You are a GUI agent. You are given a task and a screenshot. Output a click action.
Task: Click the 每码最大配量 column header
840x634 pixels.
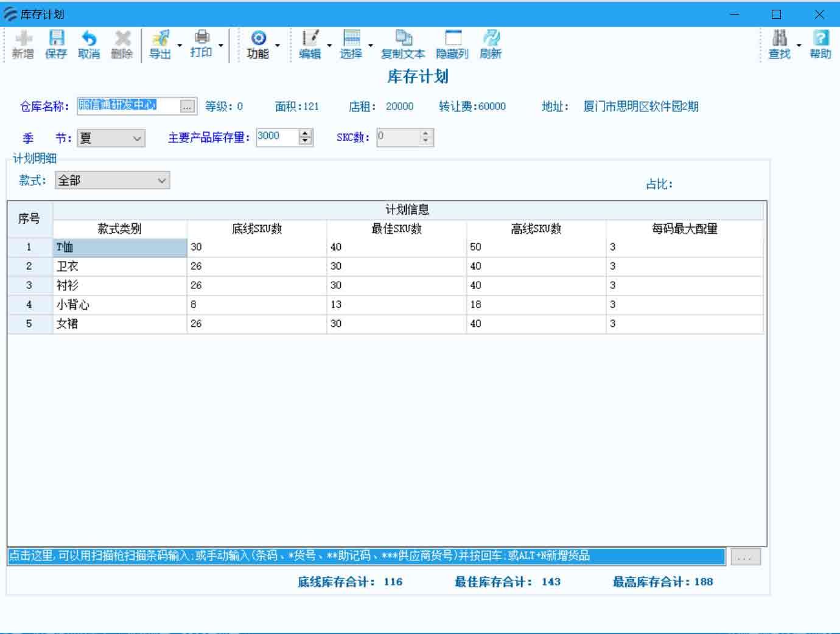[x=685, y=229]
